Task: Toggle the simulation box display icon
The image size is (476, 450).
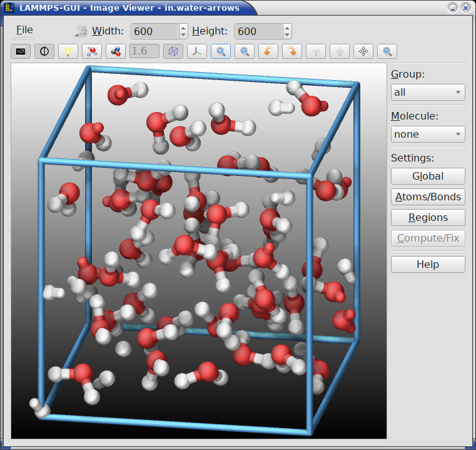Action: point(173,51)
